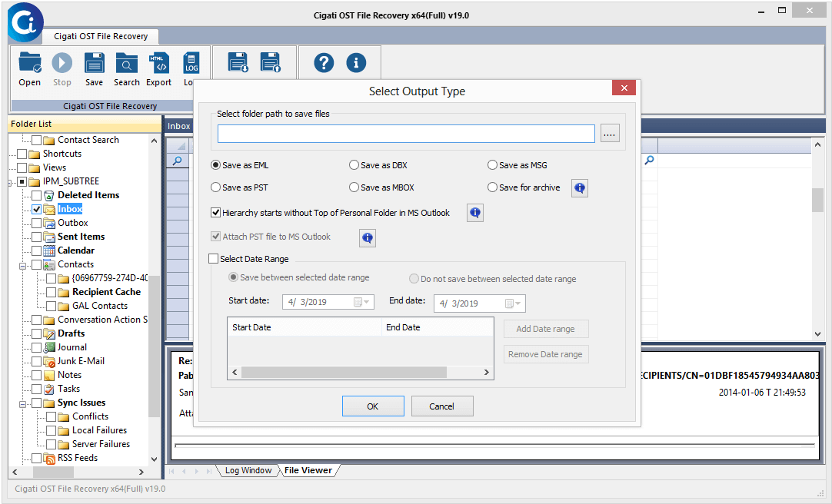Viewport: 832px width, 504px height.
Task: Click Cancel in Select Output Type dialog
Action: 441,406
